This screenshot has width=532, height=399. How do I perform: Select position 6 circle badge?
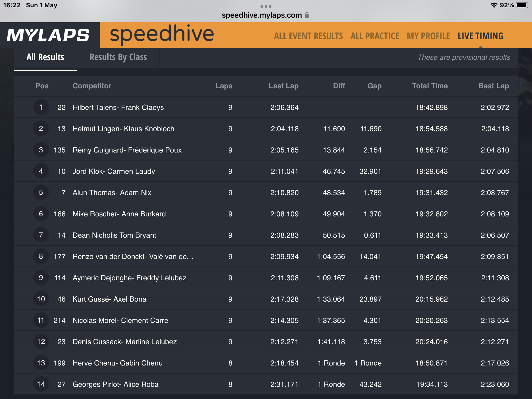[x=41, y=214]
